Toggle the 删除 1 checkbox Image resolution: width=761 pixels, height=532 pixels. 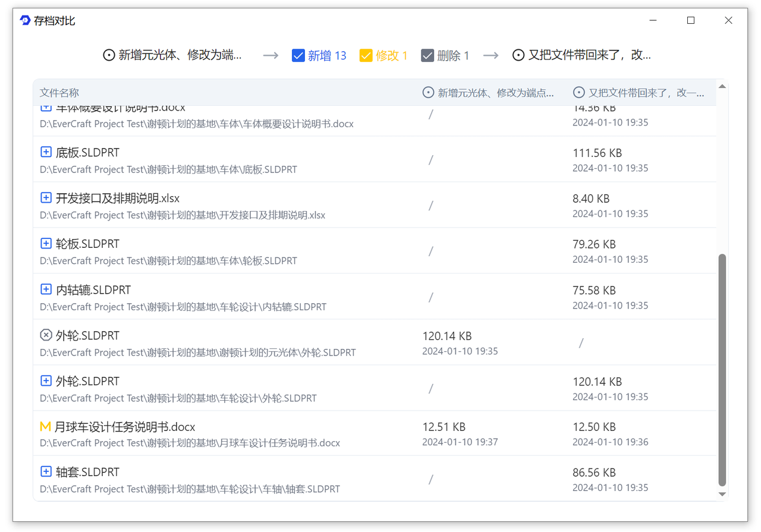[x=427, y=55]
